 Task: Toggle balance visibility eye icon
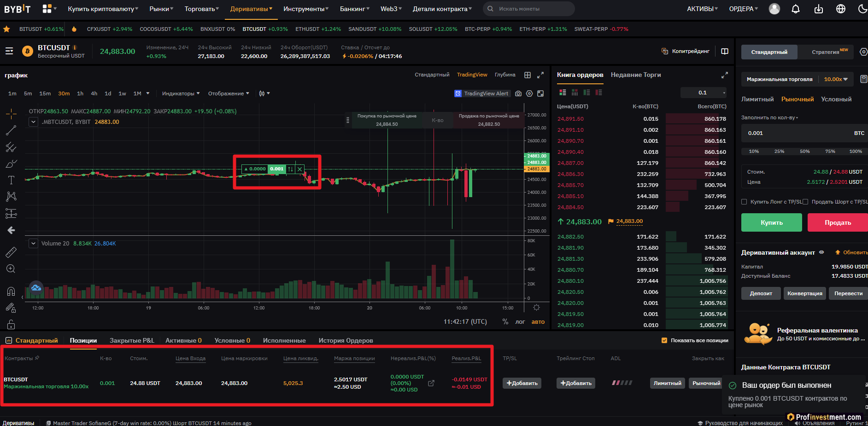[821, 252]
